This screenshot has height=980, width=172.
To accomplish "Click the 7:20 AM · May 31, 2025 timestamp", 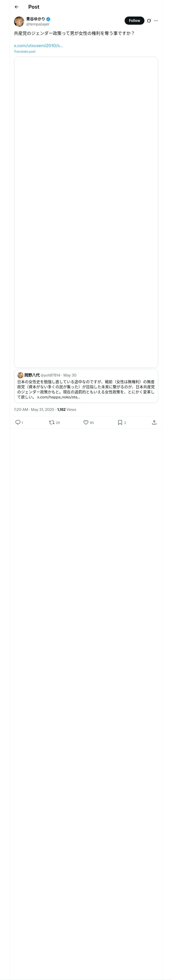I will (x=34, y=410).
